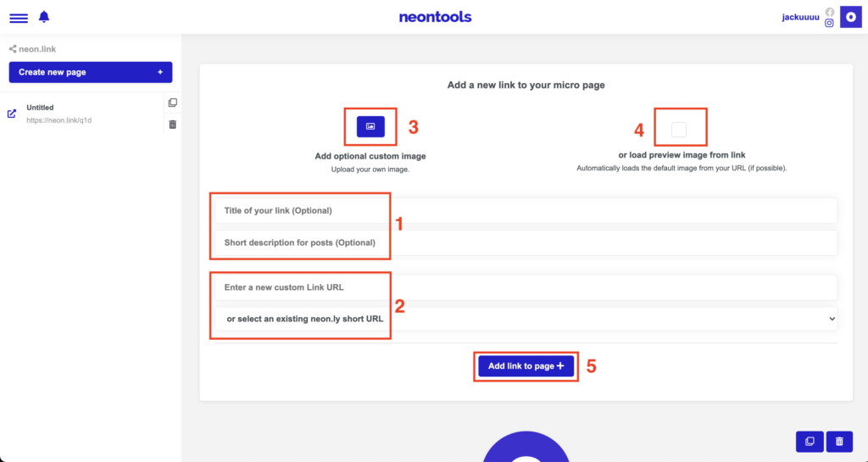The image size is (868, 462).
Task: Focus the Short description for posts field
Action: (526, 243)
